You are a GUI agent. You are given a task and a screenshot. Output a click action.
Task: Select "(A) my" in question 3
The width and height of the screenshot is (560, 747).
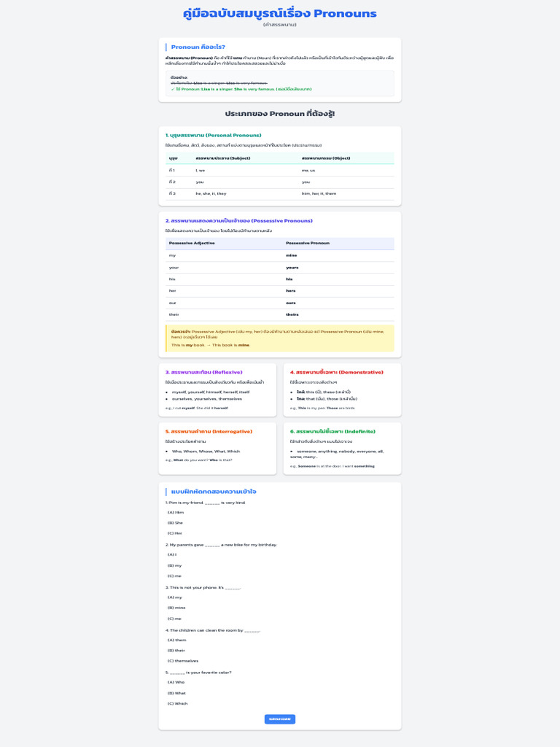(x=175, y=597)
